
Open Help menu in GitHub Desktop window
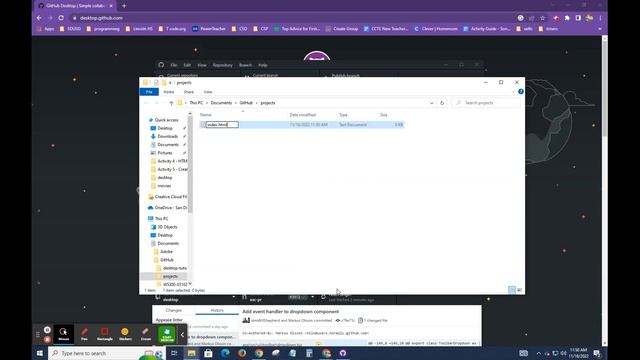click(263, 65)
